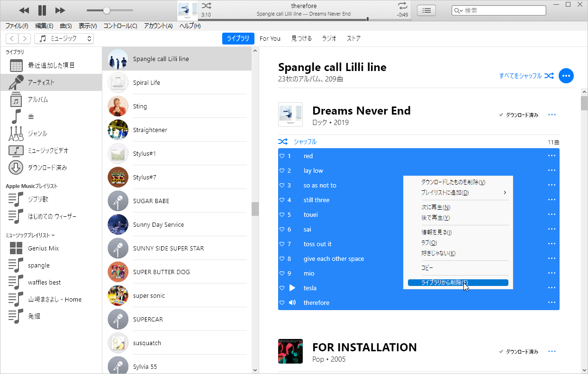Open the 発掘 playlist
The width and height of the screenshot is (588, 374).
(x=51, y=316)
